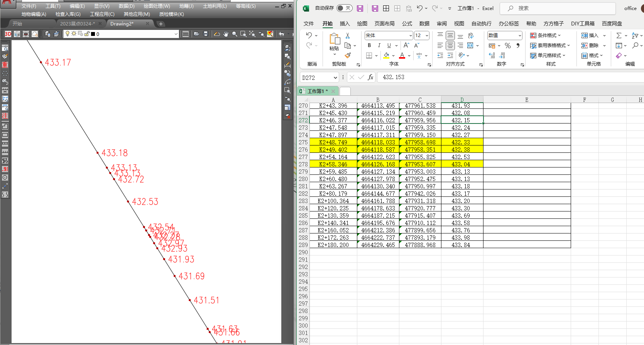644x345 pixels.
Task: Open the 绘图处理(W) menu in CAD
Action: point(157,6)
